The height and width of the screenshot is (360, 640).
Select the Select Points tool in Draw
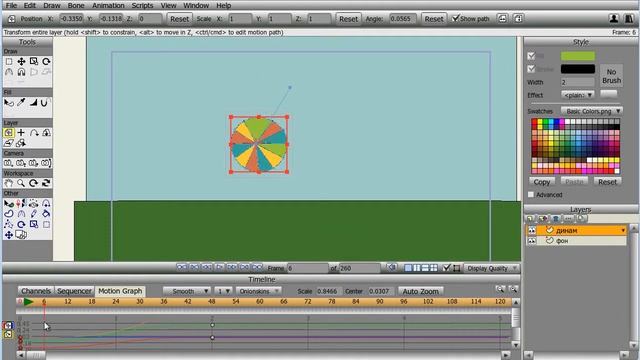click(x=9, y=62)
